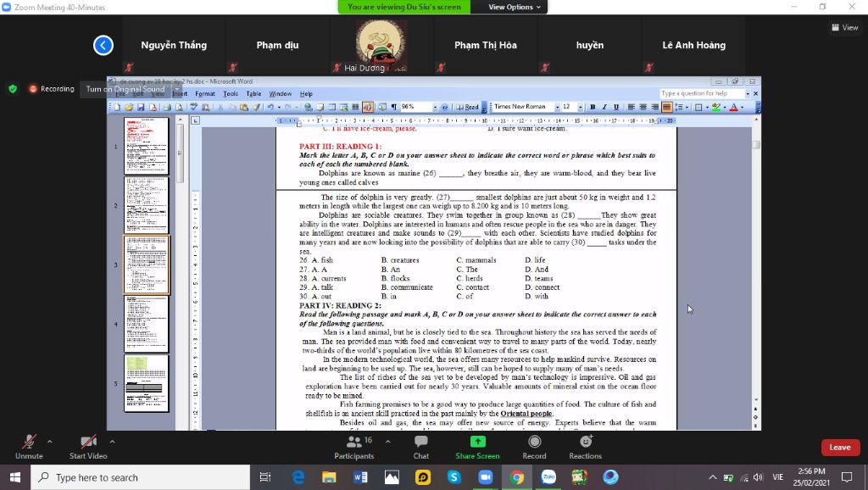The height and width of the screenshot is (490, 868).
Task: Open Zoom View Options dropdown
Action: click(x=515, y=7)
